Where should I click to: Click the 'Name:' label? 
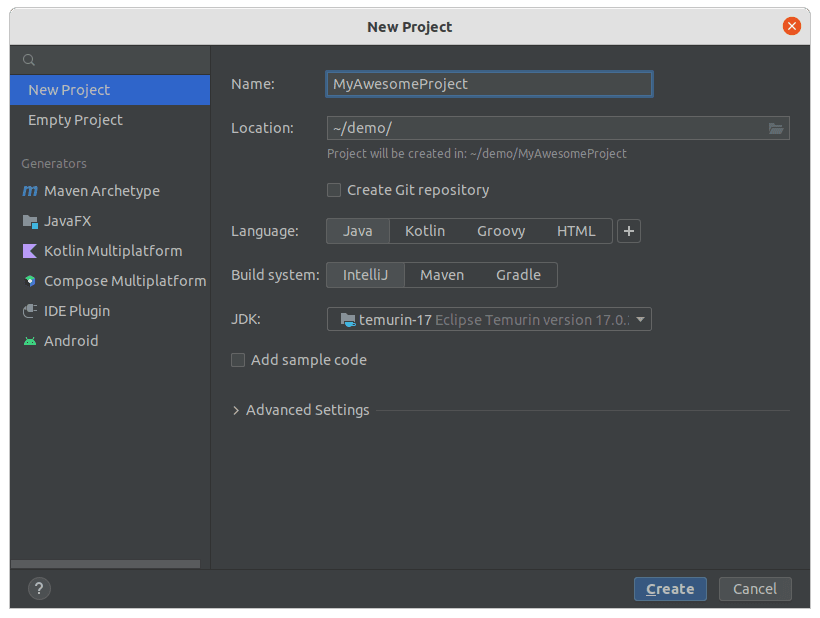[x=253, y=84]
